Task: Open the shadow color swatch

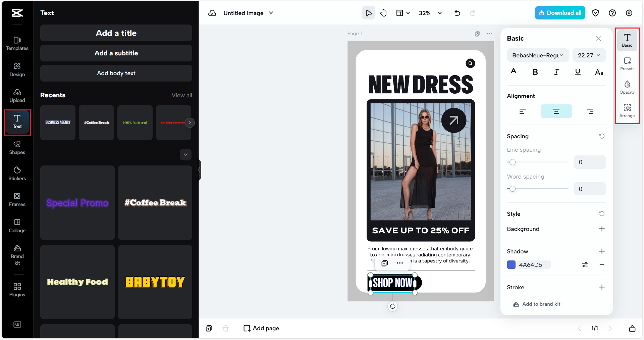Action: [x=511, y=264]
